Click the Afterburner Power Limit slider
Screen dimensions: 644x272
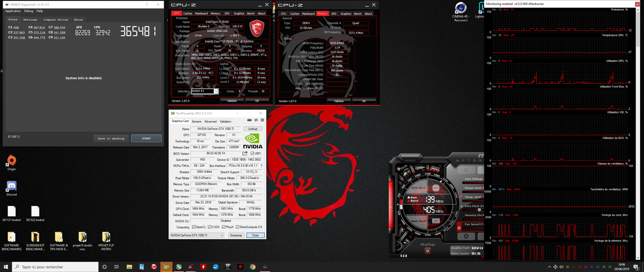pyautogui.click(x=473, y=191)
